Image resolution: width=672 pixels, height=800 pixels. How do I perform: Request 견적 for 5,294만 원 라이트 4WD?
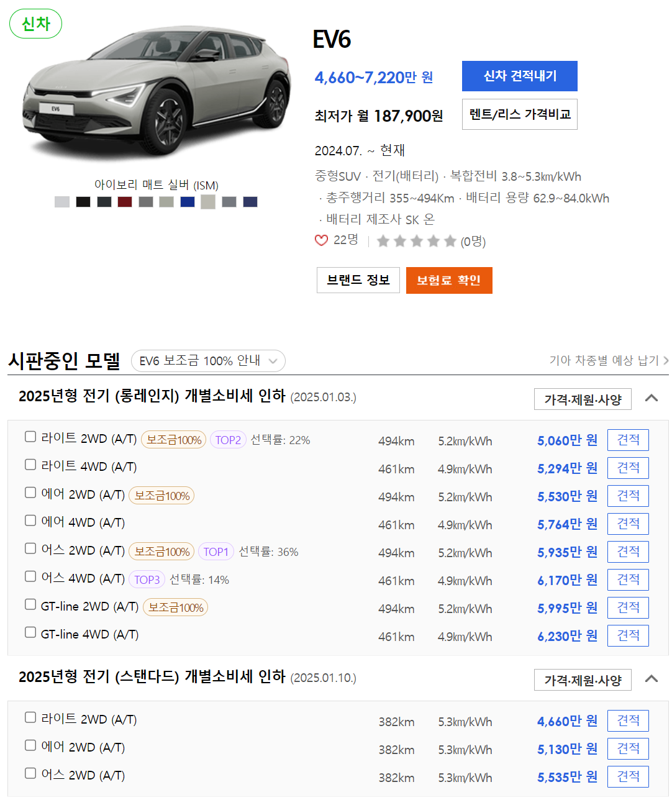point(628,468)
